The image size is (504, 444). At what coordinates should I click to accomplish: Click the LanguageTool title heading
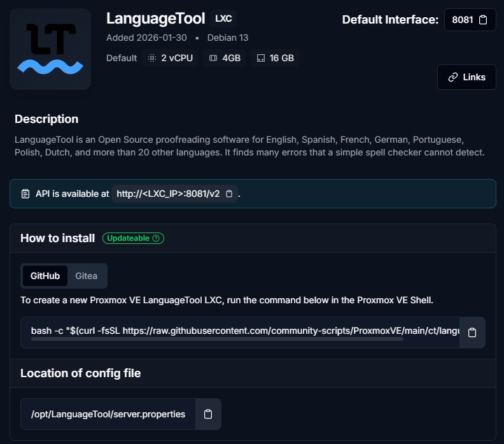[156, 18]
